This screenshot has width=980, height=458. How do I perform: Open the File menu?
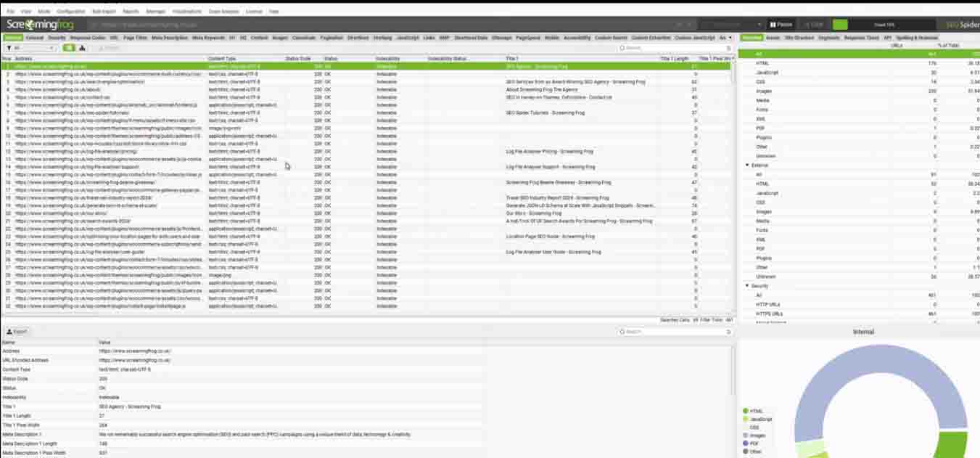tap(10, 12)
